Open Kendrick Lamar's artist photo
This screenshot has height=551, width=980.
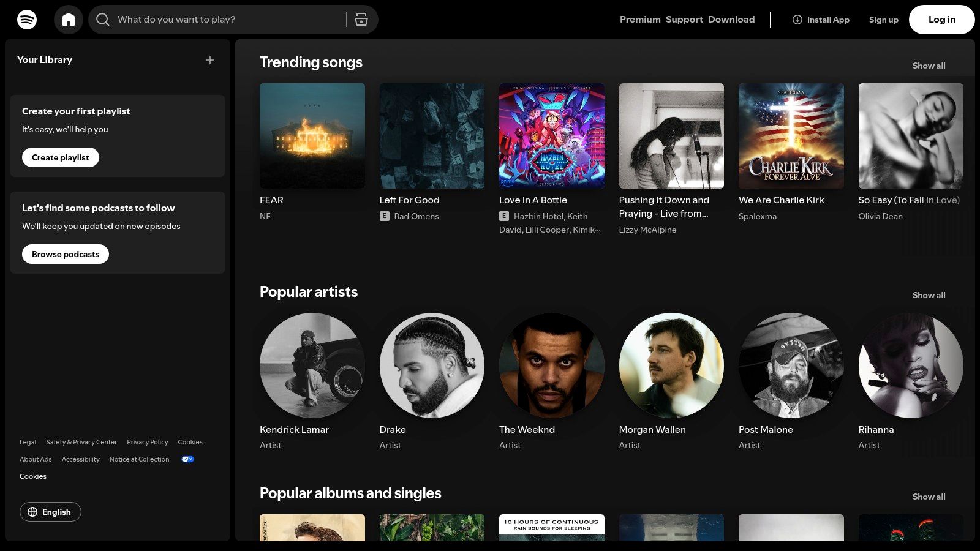tap(312, 365)
